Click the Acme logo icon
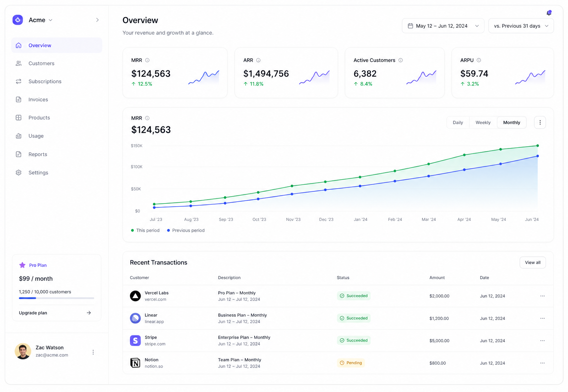This screenshot has height=392, width=568. [x=18, y=20]
